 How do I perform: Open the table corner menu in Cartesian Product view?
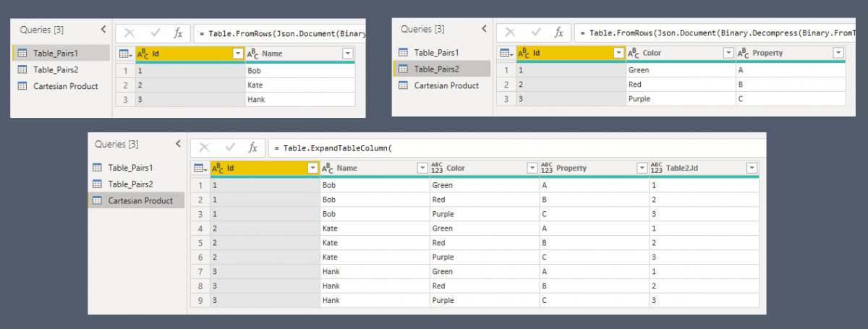pos(200,168)
